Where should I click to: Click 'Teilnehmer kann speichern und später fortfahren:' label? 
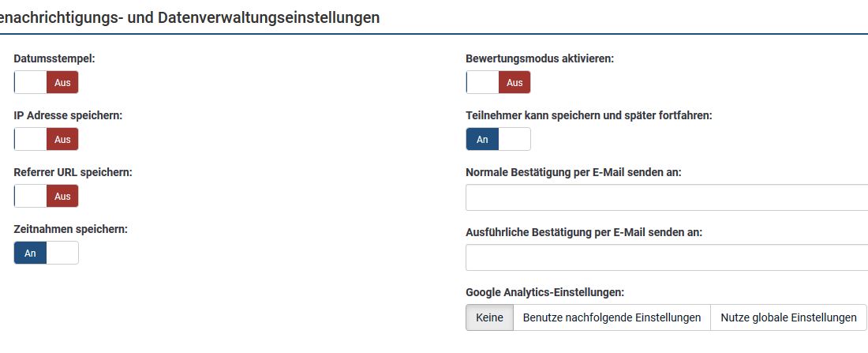pyautogui.click(x=589, y=115)
